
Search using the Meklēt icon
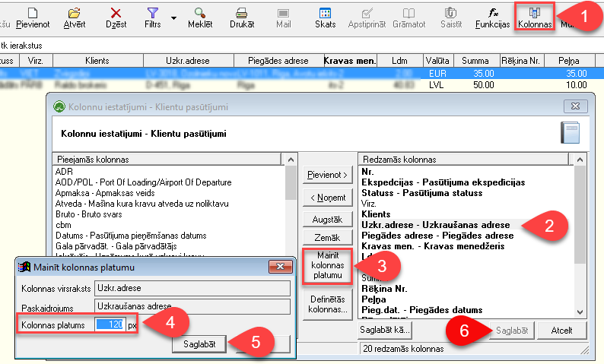click(x=200, y=13)
